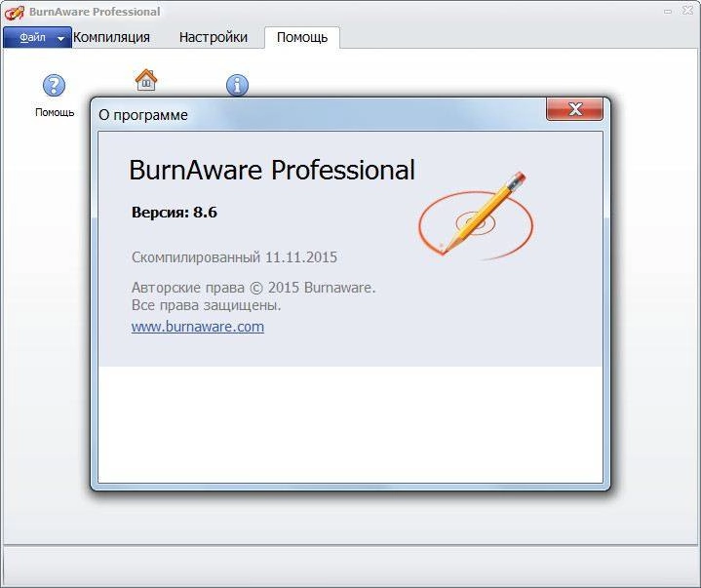Click the Скомпилированный 11.11.2015 text
This screenshot has width=701, height=588.
click(234, 257)
